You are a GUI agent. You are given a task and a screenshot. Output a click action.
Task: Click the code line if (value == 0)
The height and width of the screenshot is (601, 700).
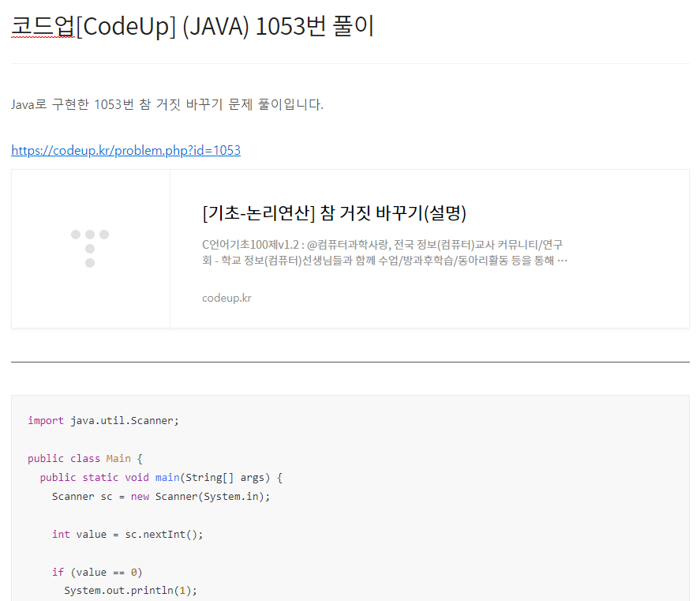pos(97,573)
